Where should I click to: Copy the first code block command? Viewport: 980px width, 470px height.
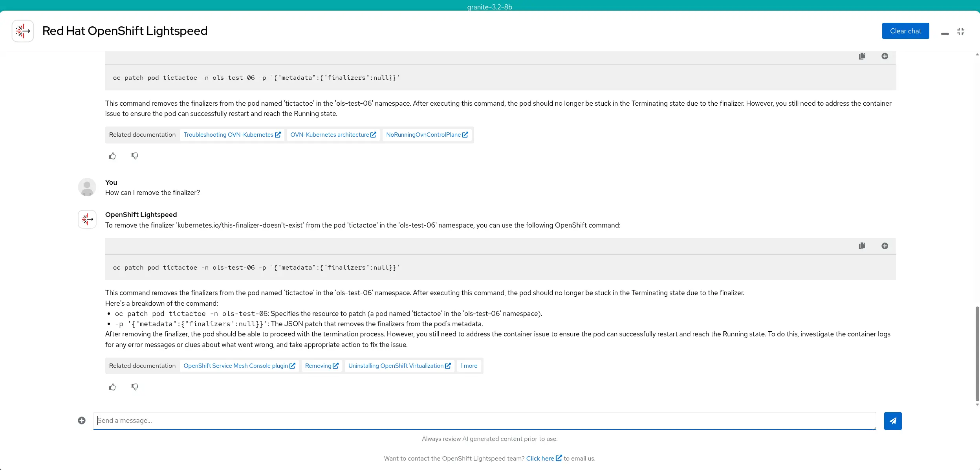tap(862, 56)
